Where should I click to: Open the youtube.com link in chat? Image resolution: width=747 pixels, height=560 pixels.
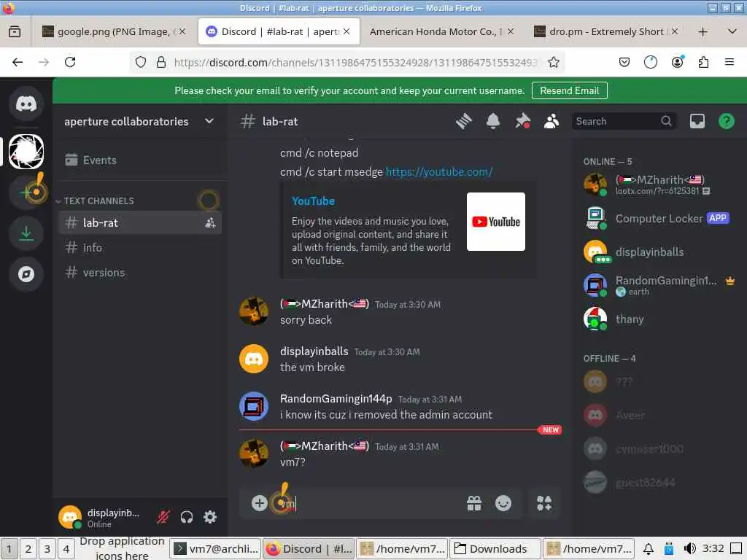[438, 172]
